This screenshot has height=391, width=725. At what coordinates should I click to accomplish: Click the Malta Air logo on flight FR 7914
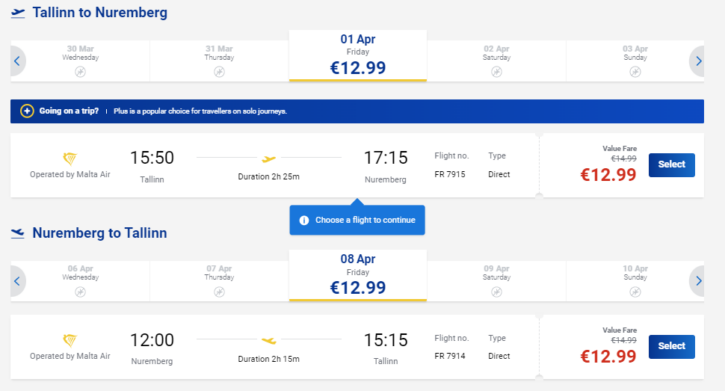pyautogui.click(x=70, y=340)
